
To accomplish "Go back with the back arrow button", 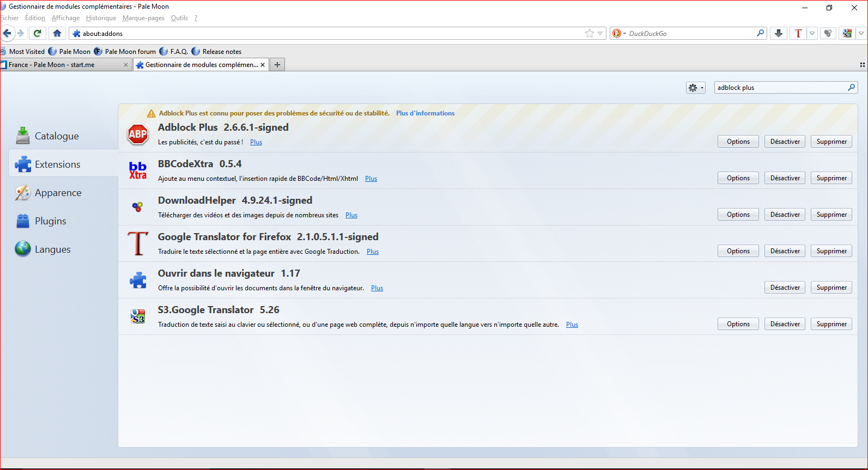I will tap(7, 33).
